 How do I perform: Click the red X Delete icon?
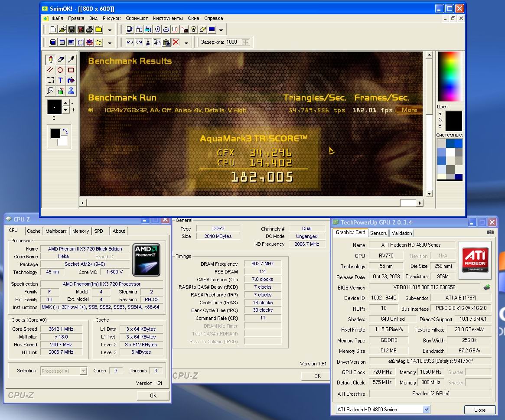(x=176, y=42)
